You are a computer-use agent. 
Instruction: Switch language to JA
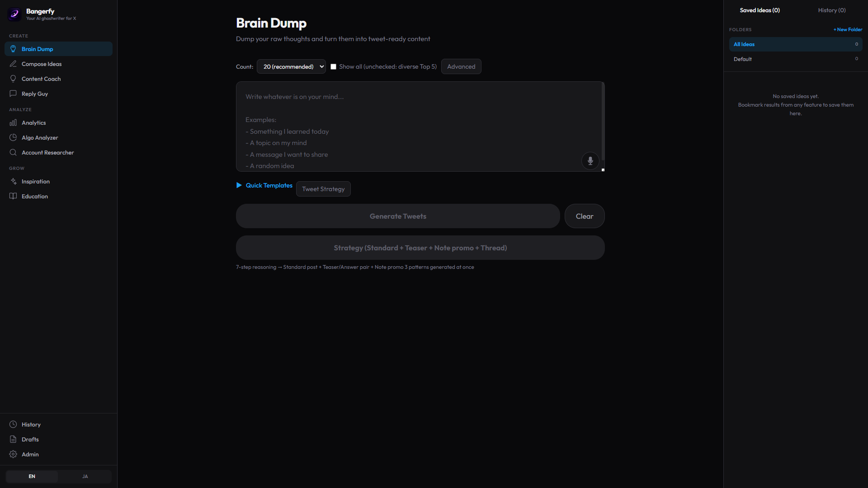pos(85,476)
